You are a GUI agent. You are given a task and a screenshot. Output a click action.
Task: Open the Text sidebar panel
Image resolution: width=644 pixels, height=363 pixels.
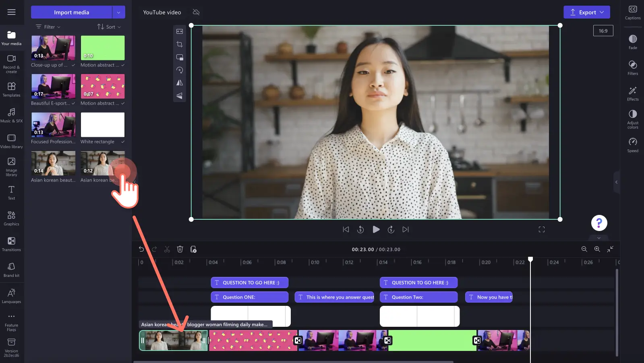[11, 192]
